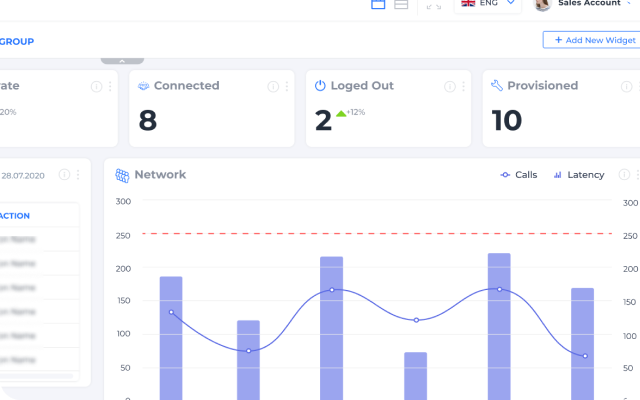Click the red dashed 250 threshold line
The width and height of the screenshot is (640, 400).
coord(377,233)
